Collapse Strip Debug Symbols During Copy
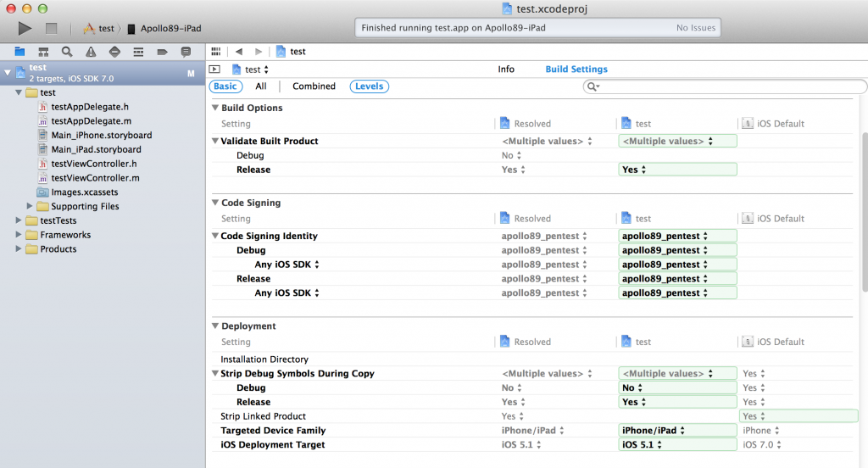 click(x=215, y=373)
